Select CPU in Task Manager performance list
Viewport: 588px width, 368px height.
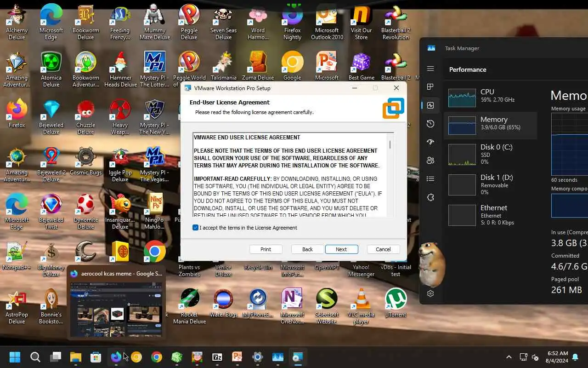click(491, 98)
